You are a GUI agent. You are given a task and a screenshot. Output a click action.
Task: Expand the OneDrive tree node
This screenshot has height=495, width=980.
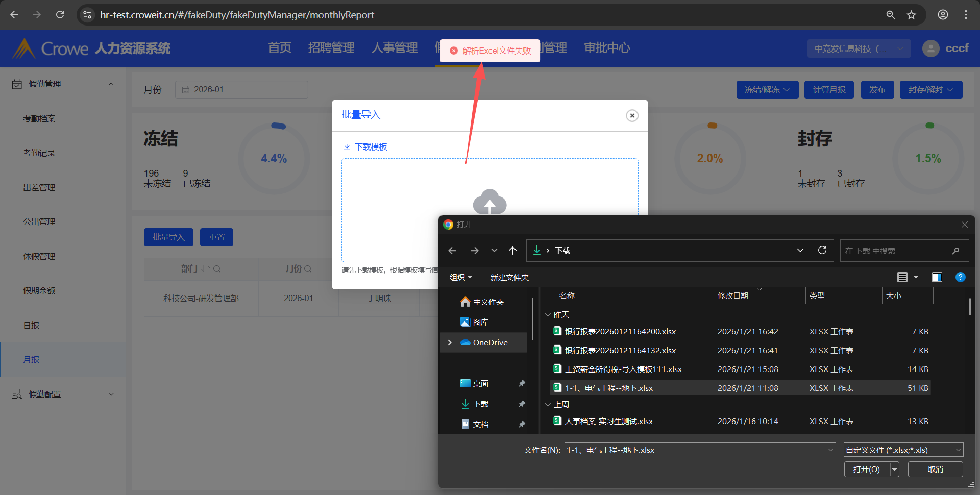[x=450, y=342]
